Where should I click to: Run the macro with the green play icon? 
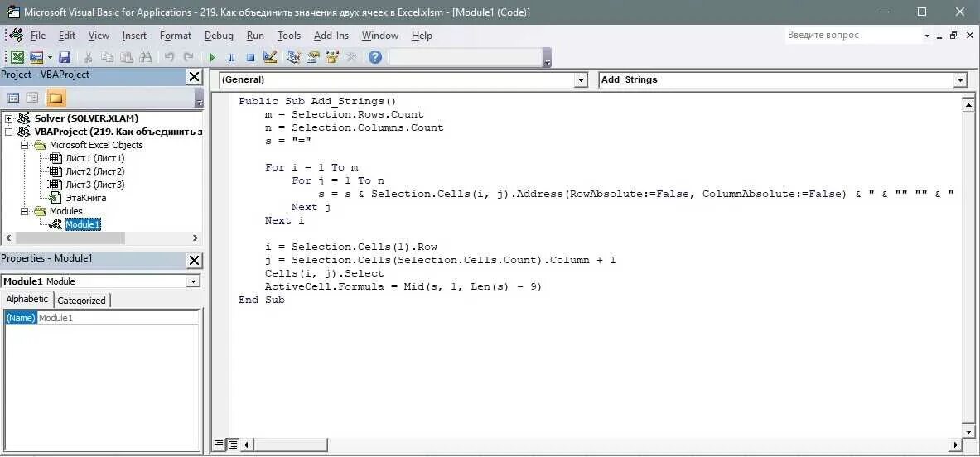click(213, 57)
